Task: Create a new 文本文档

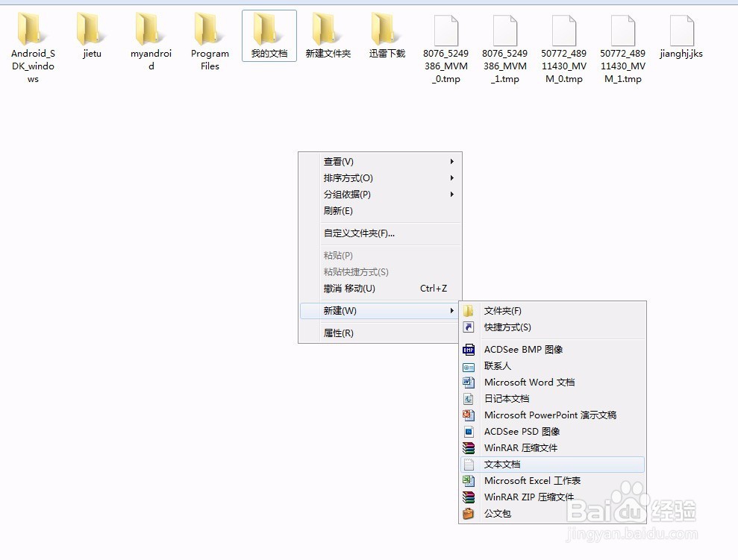Action: coord(552,465)
